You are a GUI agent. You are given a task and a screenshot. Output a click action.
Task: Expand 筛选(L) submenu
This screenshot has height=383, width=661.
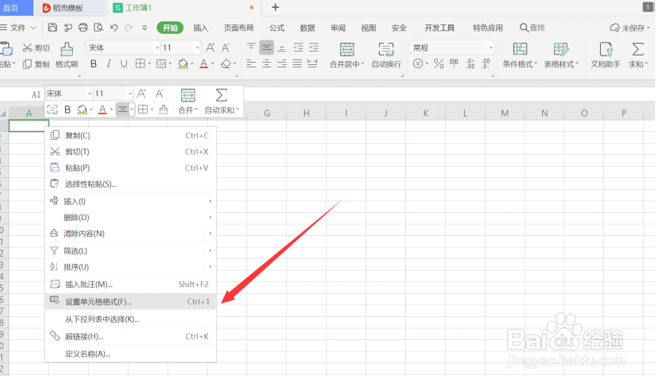pos(131,251)
